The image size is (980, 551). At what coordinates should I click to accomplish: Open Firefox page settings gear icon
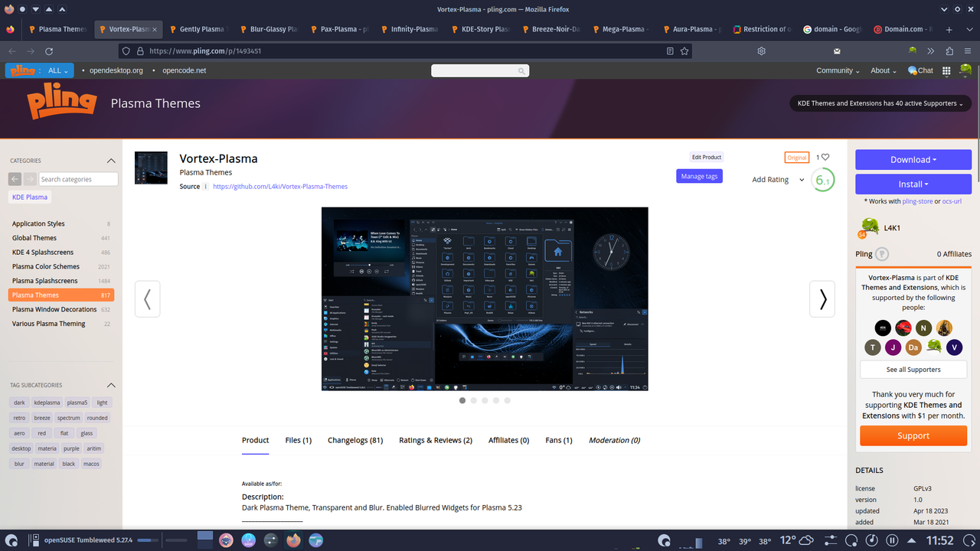(x=761, y=51)
